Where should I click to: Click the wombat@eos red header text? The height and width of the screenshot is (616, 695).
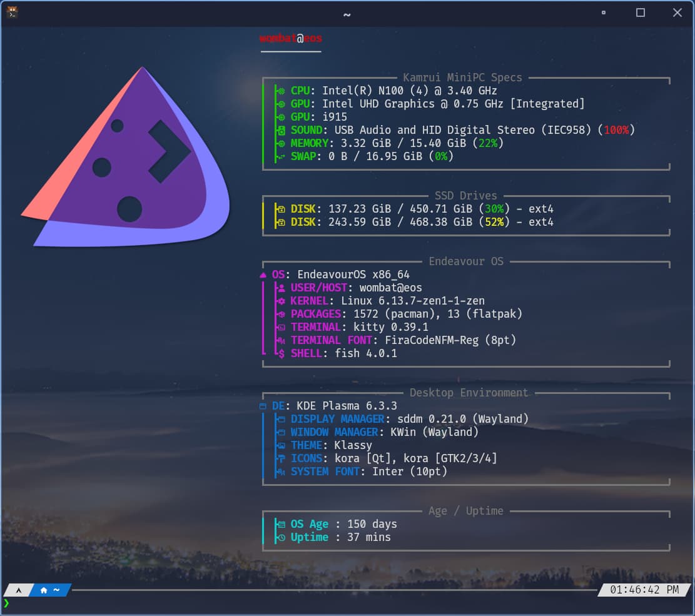(x=290, y=39)
